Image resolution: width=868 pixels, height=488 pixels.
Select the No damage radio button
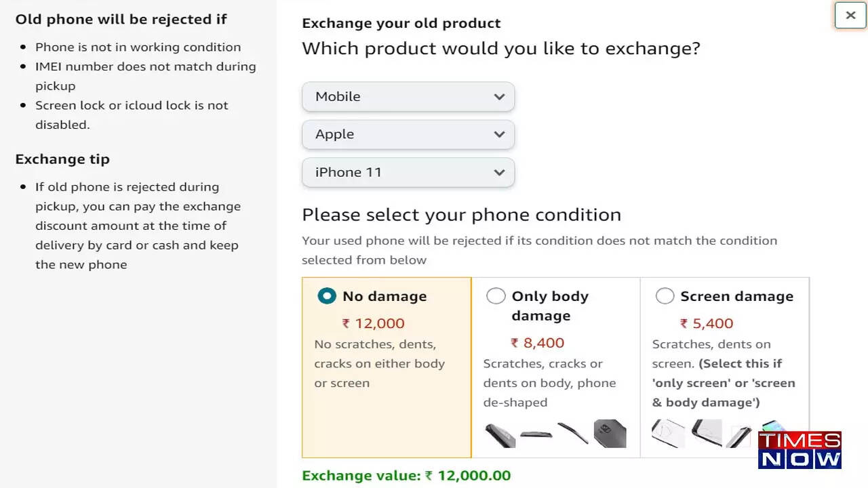click(x=327, y=296)
